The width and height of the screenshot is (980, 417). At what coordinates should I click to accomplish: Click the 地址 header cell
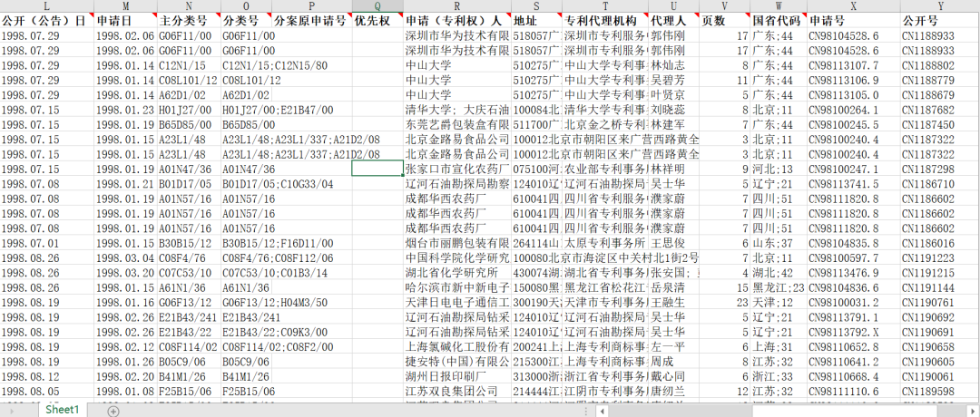coord(536,21)
